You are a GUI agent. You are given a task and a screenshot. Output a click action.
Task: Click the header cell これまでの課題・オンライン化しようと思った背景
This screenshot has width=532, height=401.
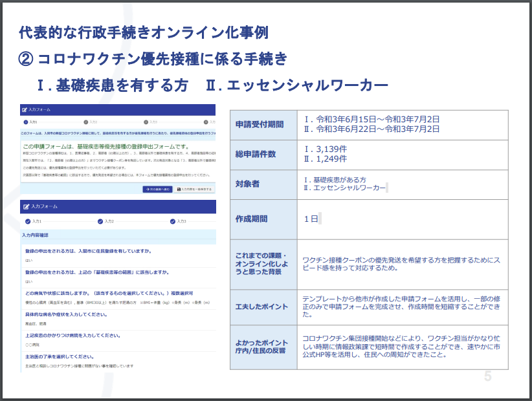coord(263,265)
